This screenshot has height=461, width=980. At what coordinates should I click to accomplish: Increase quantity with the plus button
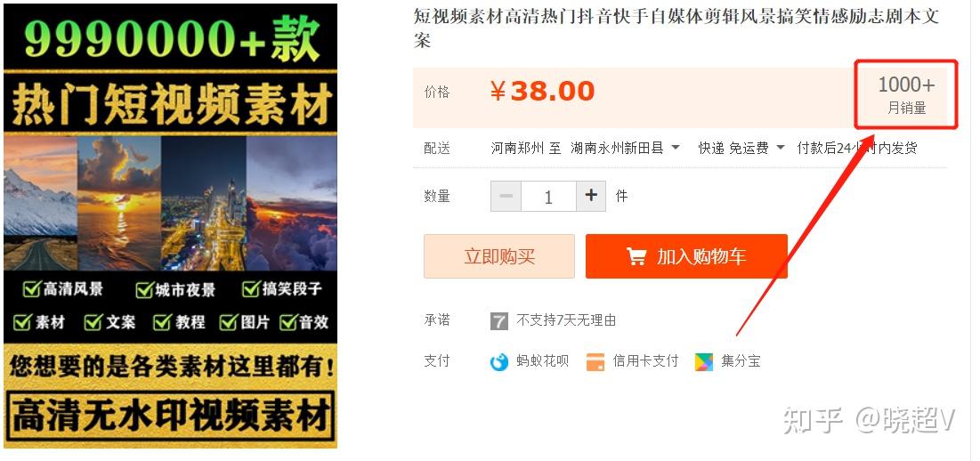tap(591, 196)
